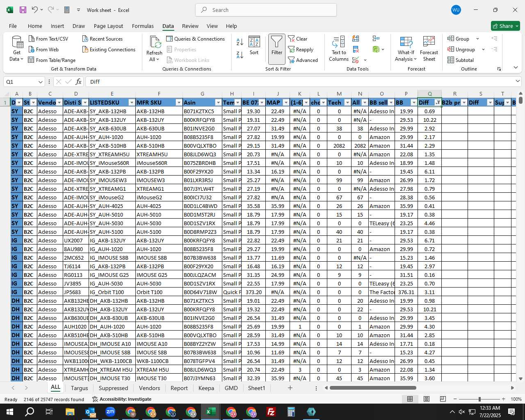Click the Save icon in title bar
Image resolution: width=525 pixels, height=420 pixels.
23,10
